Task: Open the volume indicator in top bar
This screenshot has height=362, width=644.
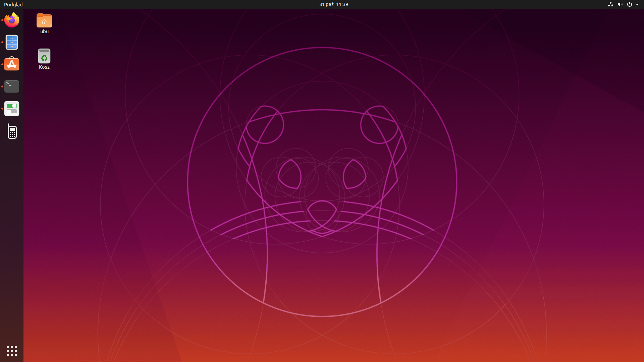Action: [620, 4]
